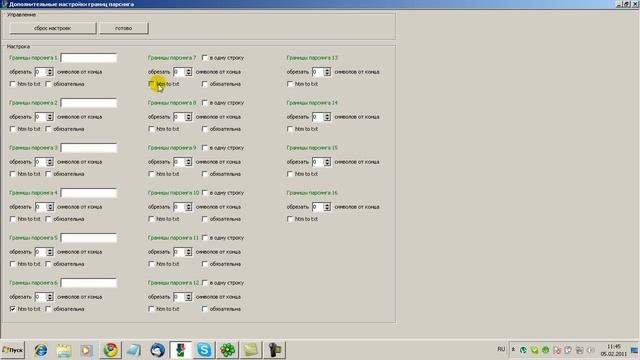
Task: Focus the Границы парсинга 5 input box
Action: coord(89,238)
